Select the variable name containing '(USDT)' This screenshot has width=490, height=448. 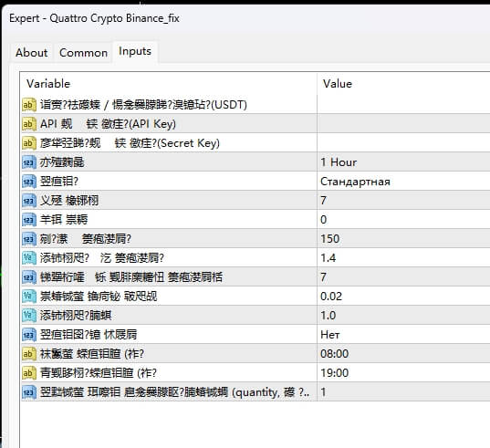click(x=143, y=105)
